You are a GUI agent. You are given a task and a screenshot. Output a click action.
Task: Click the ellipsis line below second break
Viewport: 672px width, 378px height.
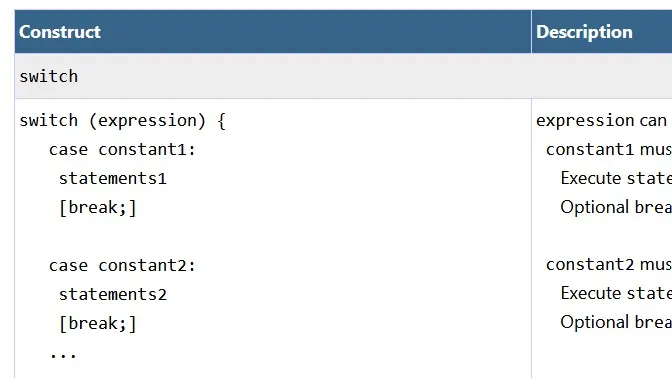63,355
